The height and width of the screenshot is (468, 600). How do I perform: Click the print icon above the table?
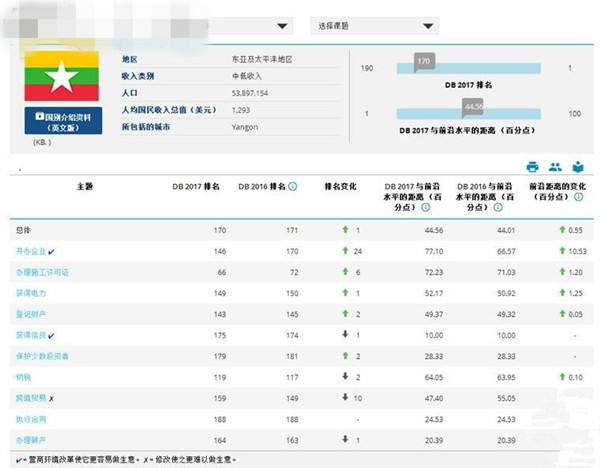click(x=533, y=167)
